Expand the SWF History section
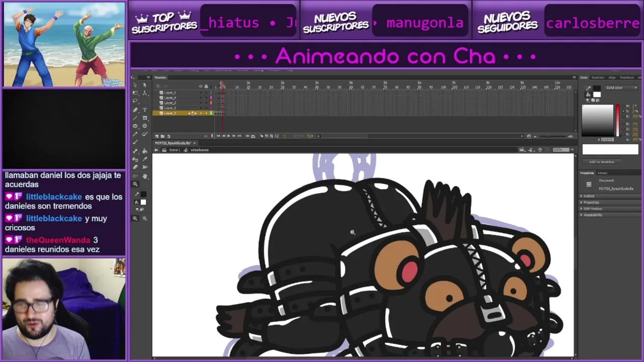The height and width of the screenshot is (362, 644). [581, 209]
